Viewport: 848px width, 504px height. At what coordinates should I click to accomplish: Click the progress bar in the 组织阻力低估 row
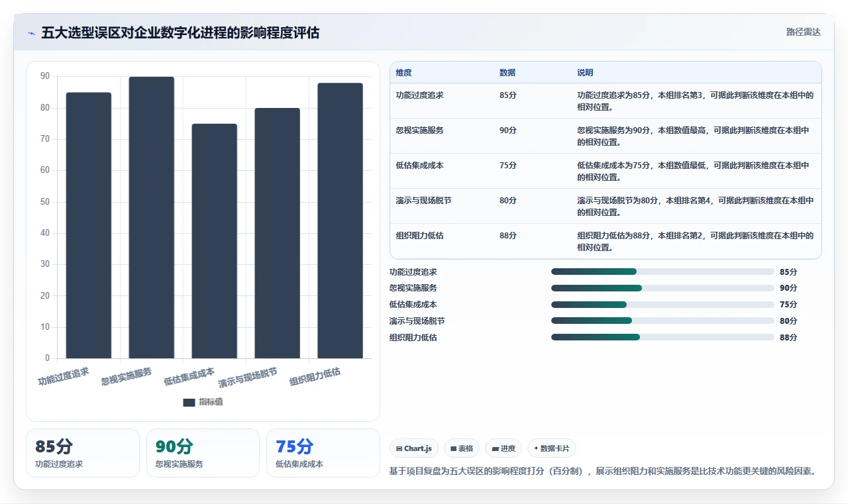tap(662, 338)
